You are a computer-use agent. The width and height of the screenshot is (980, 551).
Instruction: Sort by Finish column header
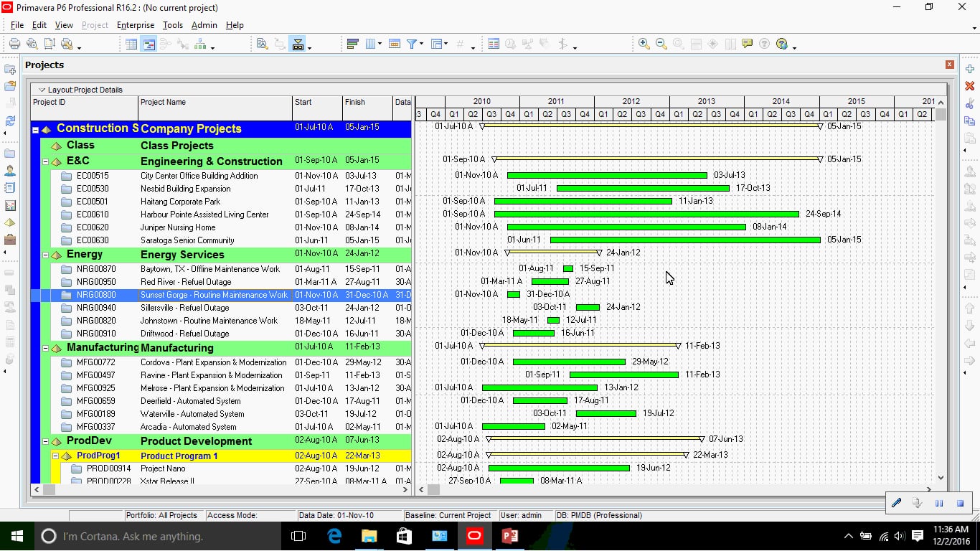point(367,108)
